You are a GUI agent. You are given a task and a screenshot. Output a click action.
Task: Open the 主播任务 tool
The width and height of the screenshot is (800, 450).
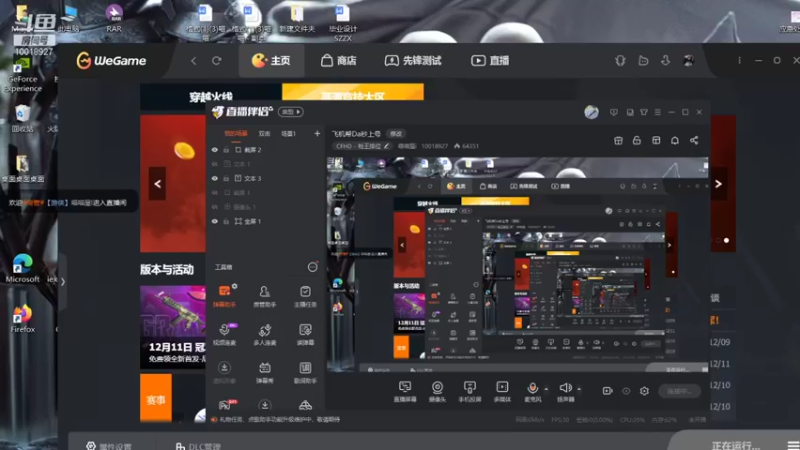pos(305,296)
